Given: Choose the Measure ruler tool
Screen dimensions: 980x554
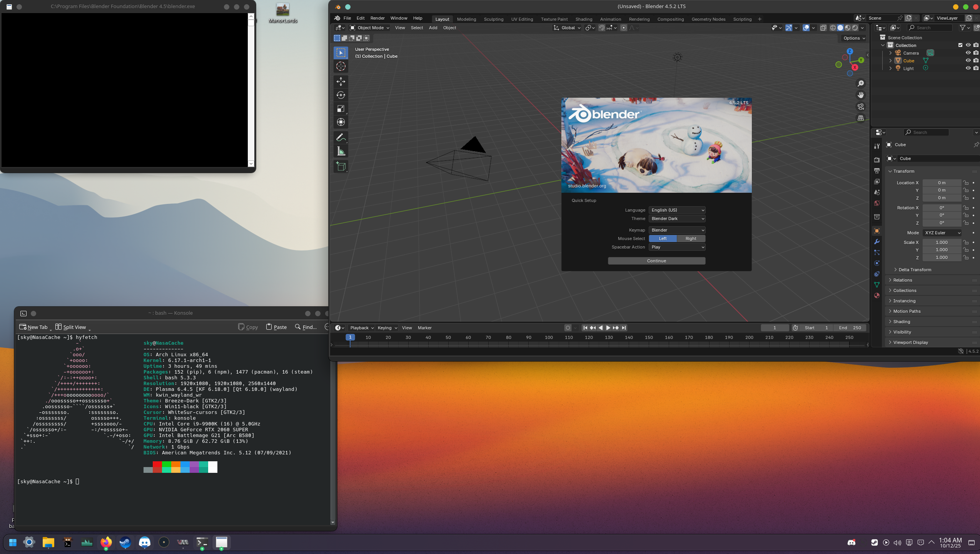Looking at the screenshot, I should [341, 151].
